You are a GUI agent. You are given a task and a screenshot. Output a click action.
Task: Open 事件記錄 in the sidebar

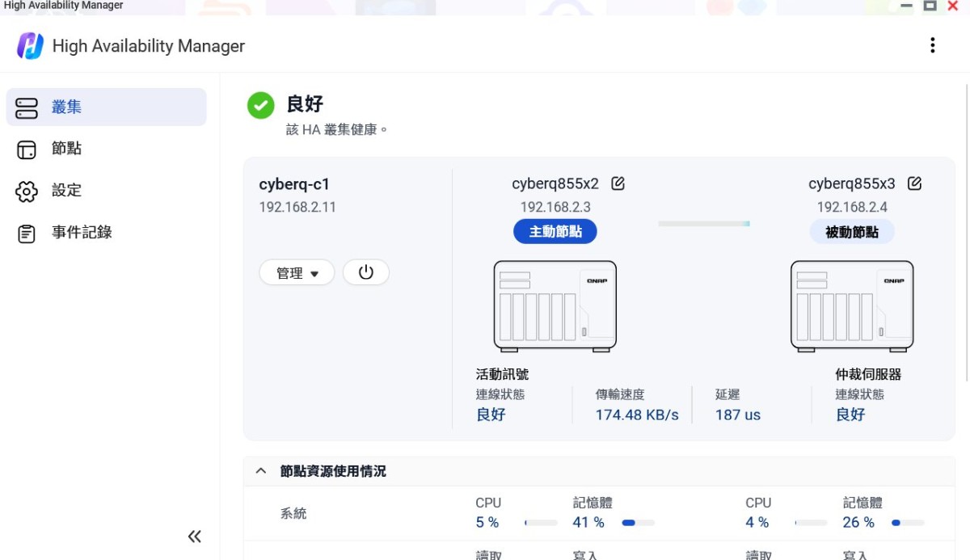[x=81, y=233]
